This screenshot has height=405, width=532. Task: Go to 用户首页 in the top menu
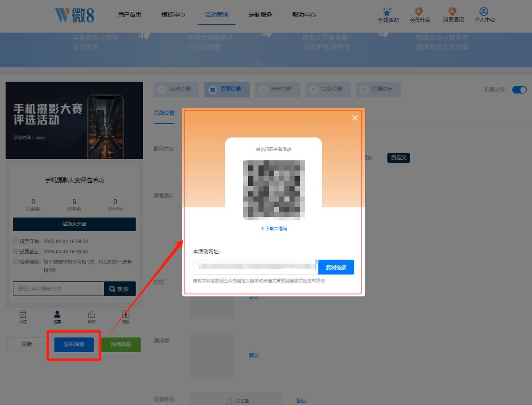click(x=130, y=15)
